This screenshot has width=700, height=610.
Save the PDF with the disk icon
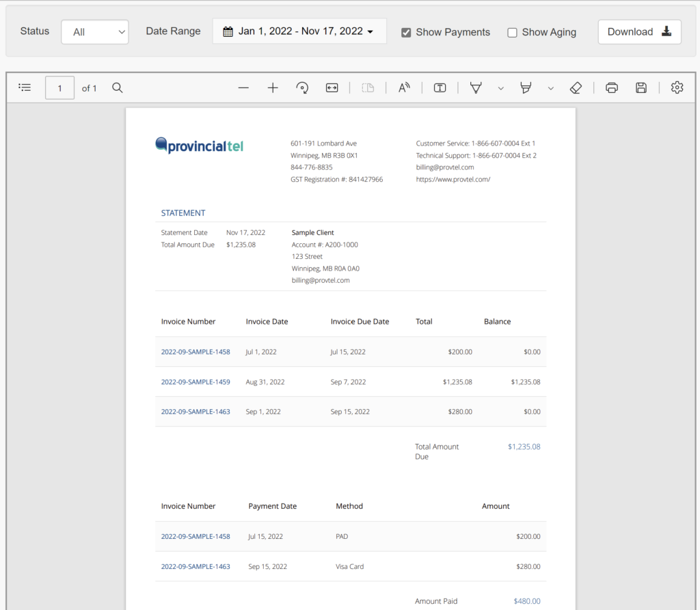pyautogui.click(x=641, y=88)
